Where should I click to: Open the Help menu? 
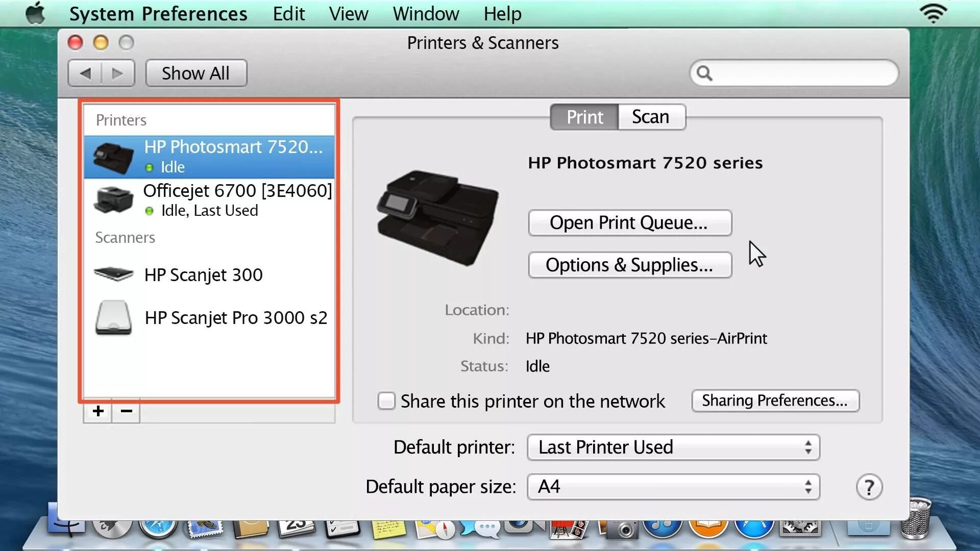coord(502,14)
